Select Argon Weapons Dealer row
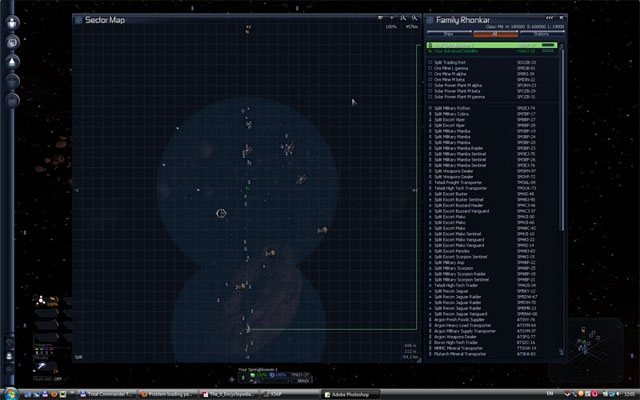This screenshot has width=640, height=400. (492, 337)
